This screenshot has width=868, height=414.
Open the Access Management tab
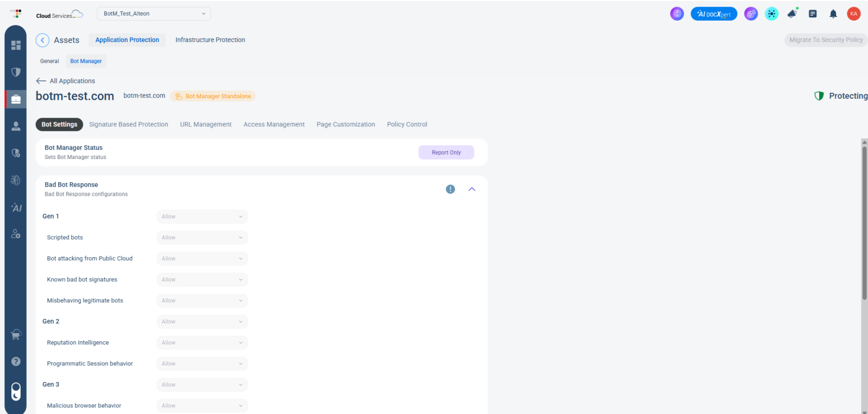(x=274, y=125)
